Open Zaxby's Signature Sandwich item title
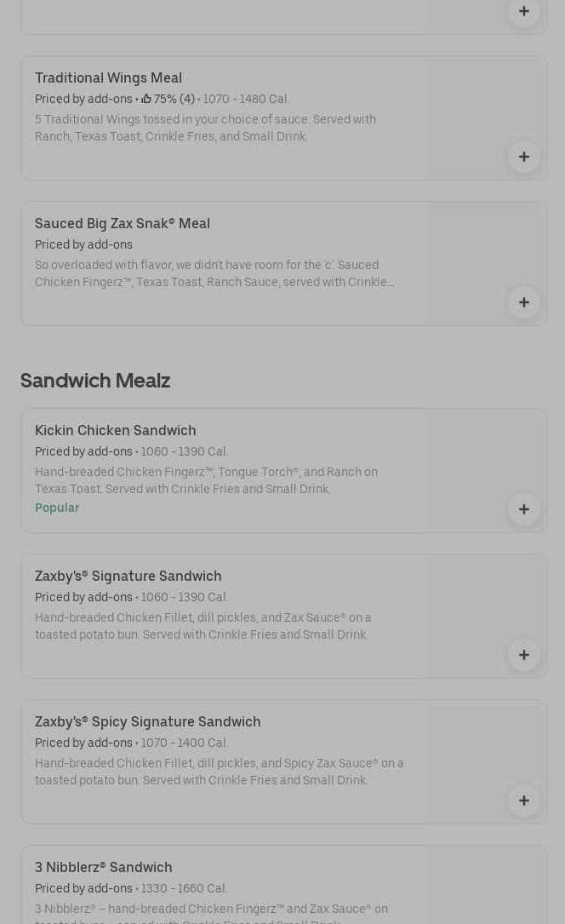The width and height of the screenshot is (565, 924). click(128, 576)
